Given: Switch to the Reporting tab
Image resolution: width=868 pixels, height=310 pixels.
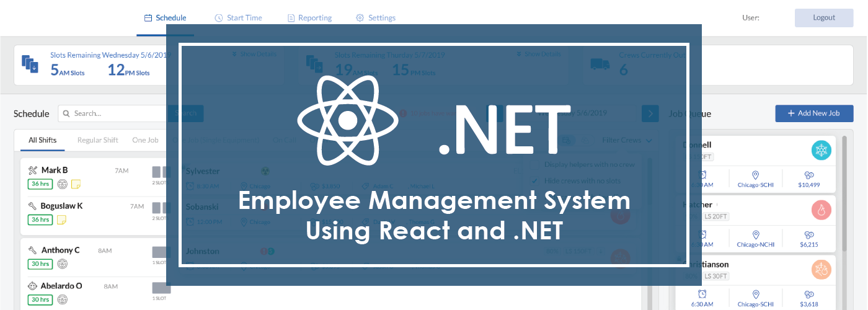Looking at the screenshot, I should (x=309, y=18).
